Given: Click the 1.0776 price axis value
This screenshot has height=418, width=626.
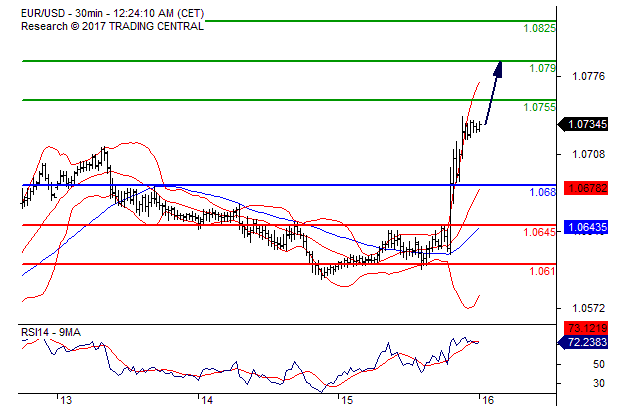Looking at the screenshot, I should pos(588,76).
